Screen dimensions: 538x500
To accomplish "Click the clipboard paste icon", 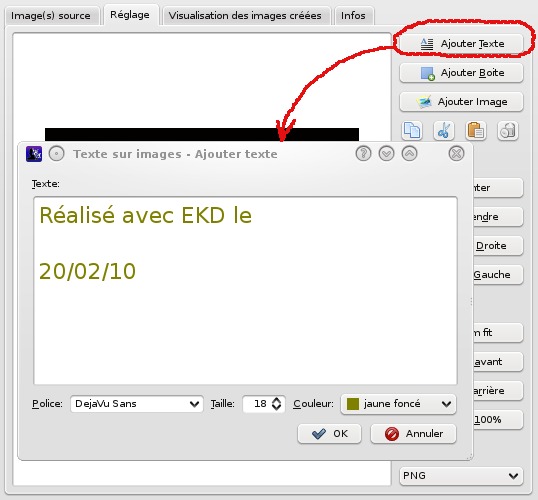I will tap(476, 131).
